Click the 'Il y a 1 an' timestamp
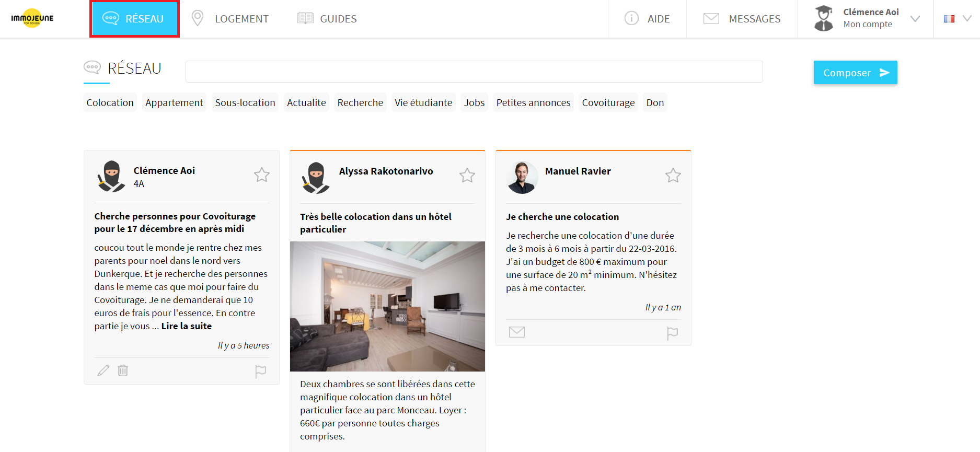 click(663, 308)
